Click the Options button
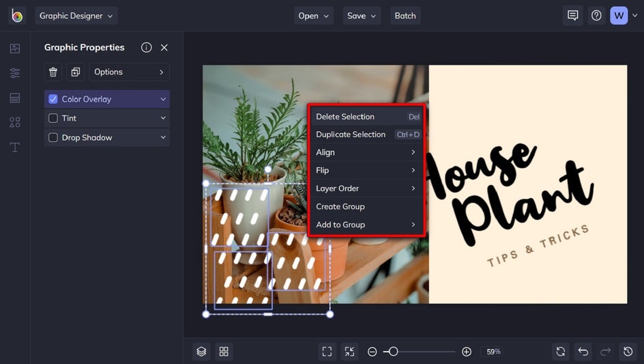The width and height of the screenshot is (644, 364). (129, 72)
